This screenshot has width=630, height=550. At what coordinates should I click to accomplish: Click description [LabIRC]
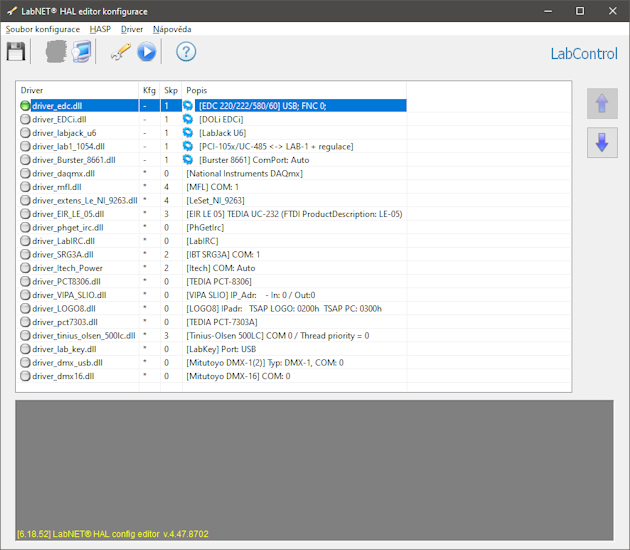pyautogui.click(x=202, y=241)
